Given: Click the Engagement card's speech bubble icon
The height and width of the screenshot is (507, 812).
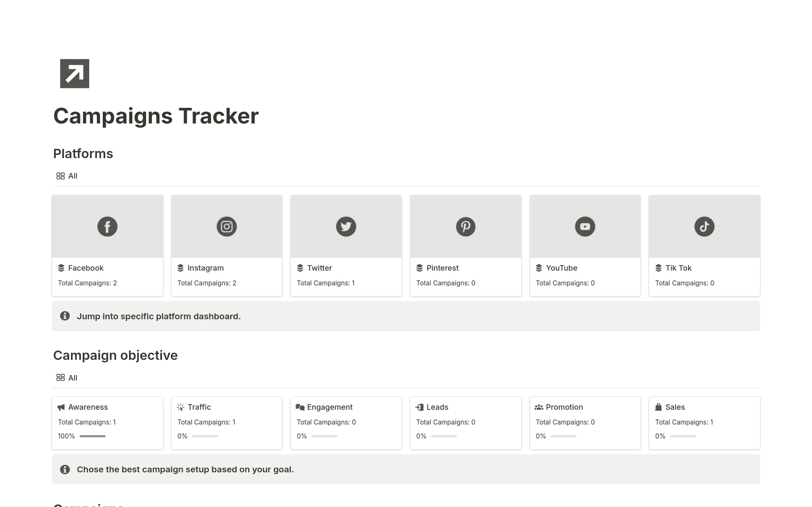Looking at the screenshot, I should click(300, 407).
